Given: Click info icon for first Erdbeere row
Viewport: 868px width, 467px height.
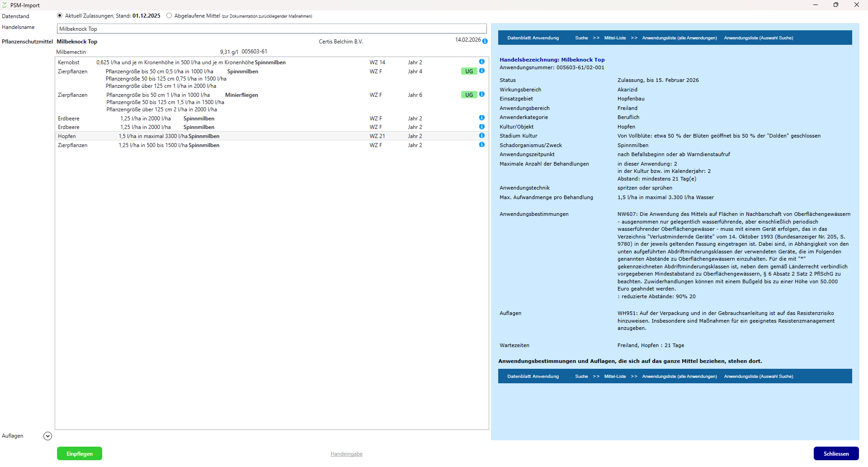Looking at the screenshot, I should point(481,118).
